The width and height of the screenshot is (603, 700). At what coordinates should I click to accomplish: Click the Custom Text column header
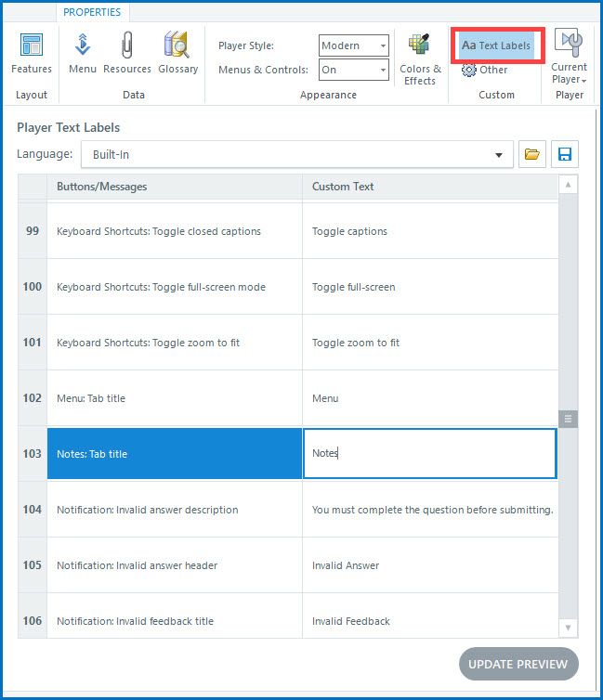(430, 187)
